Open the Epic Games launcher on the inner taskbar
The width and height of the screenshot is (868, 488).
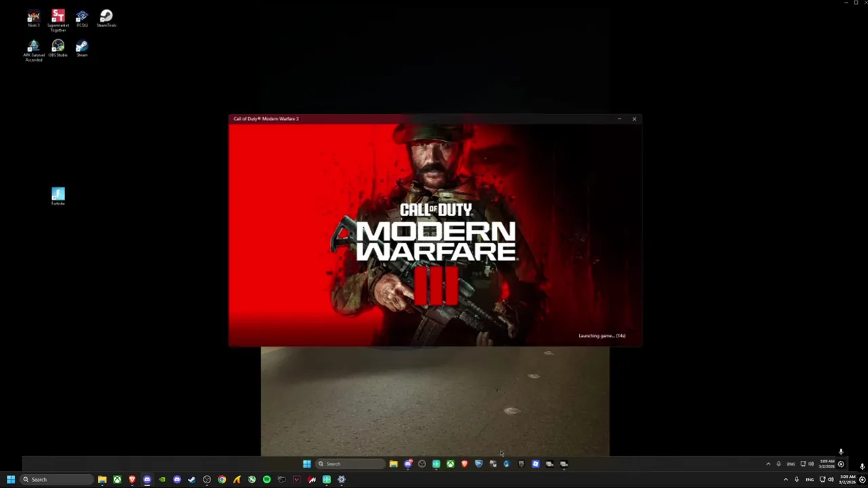pos(521,464)
